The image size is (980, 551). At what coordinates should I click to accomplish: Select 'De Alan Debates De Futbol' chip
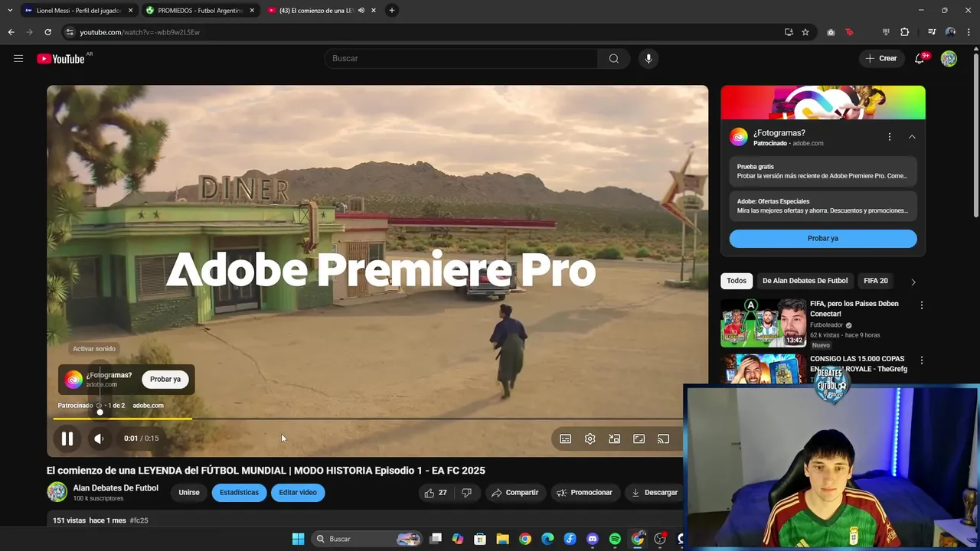point(805,281)
